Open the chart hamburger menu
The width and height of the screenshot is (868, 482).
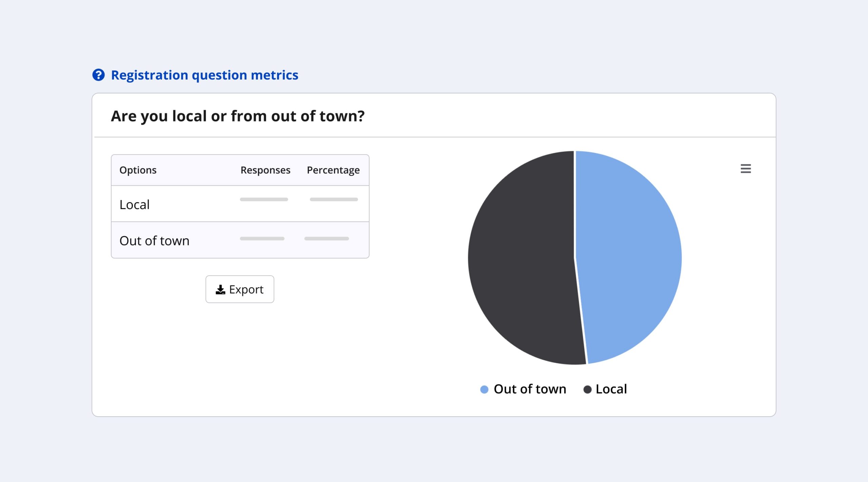pos(746,168)
